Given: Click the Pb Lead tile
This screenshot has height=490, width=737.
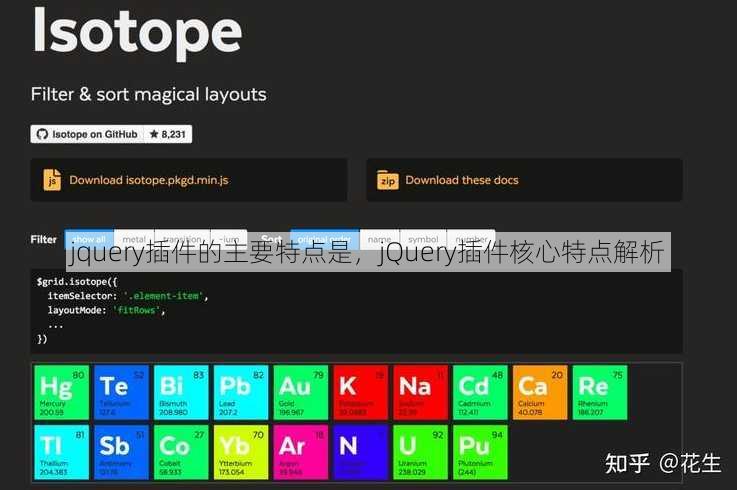Looking at the screenshot, I should coord(241,392).
